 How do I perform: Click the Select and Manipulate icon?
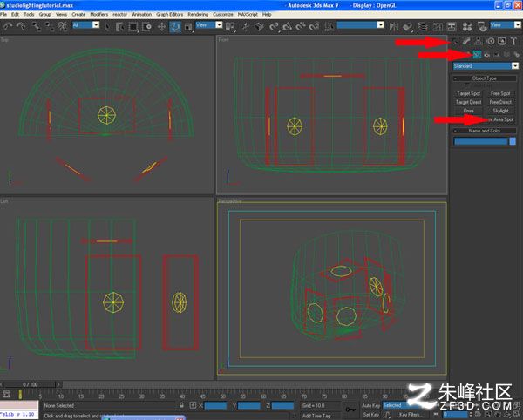(x=246, y=26)
